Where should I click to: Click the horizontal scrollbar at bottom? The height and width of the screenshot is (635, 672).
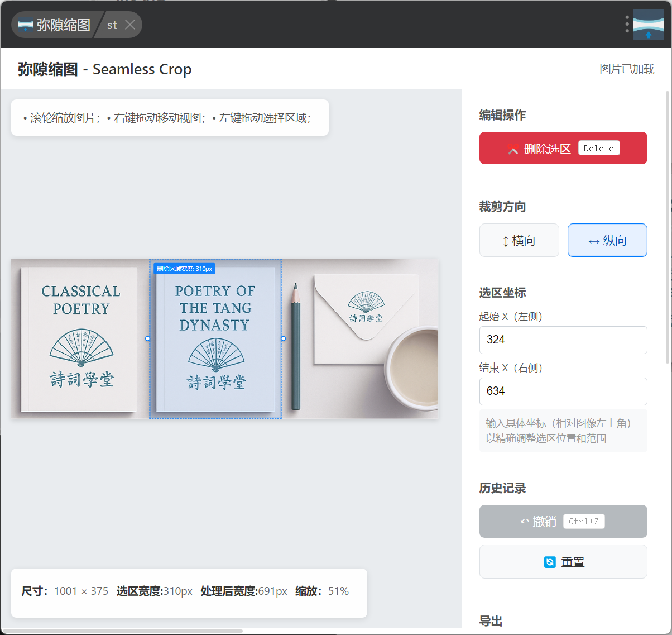[123, 631]
